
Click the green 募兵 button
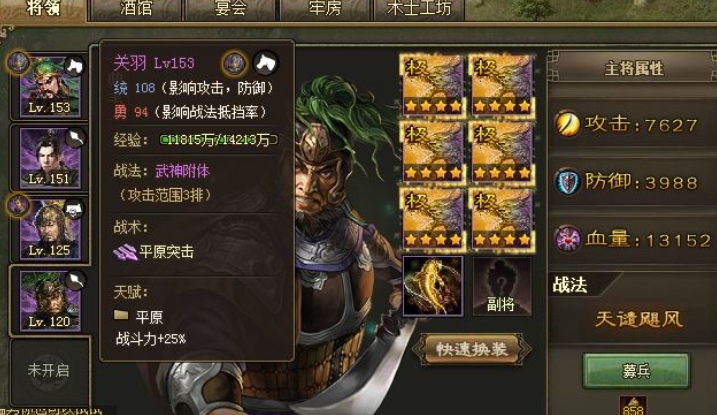click(636, 371)
